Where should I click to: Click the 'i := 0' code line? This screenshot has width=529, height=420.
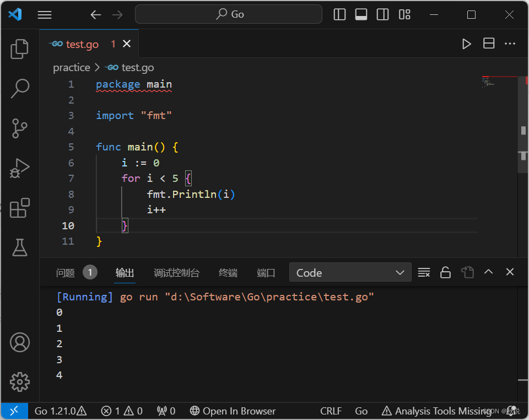click(141, 163)
